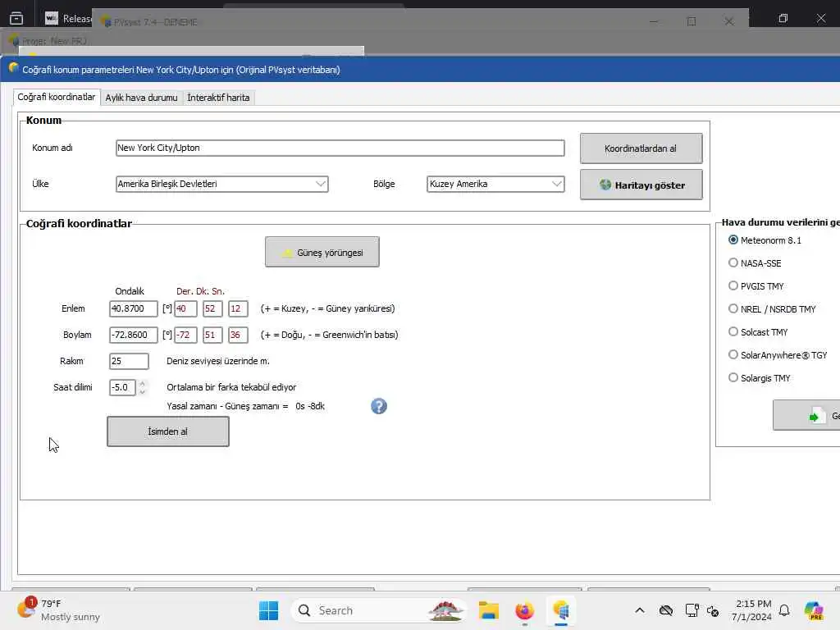
Task: Open the blue help question mark icon
Action: 379,406
